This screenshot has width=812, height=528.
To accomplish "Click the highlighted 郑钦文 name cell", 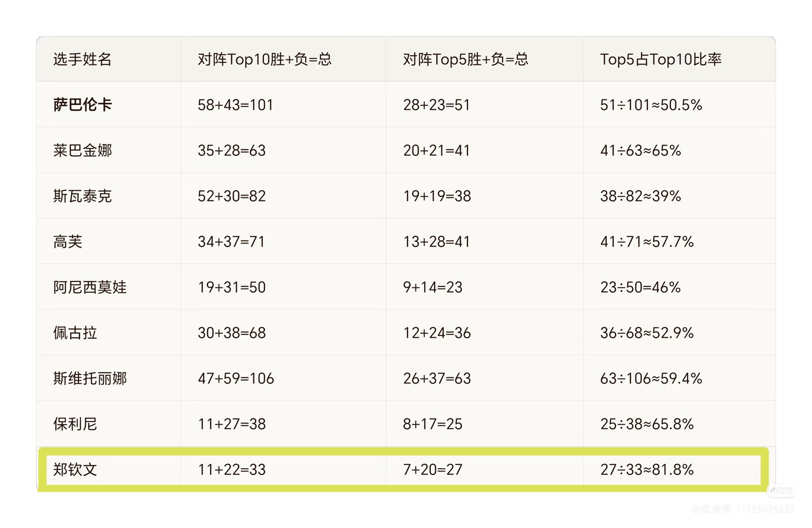I will [x=75, y=469].
